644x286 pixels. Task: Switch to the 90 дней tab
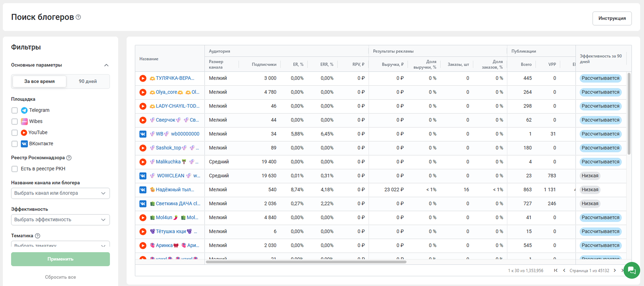pyautogui.click(x=88, y=81)
